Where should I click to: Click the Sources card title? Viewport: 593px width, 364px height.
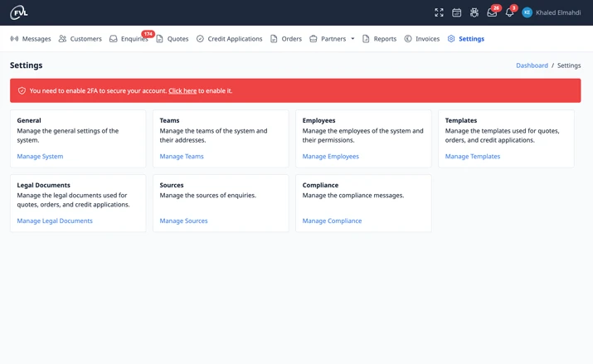(x=172, y=185)
